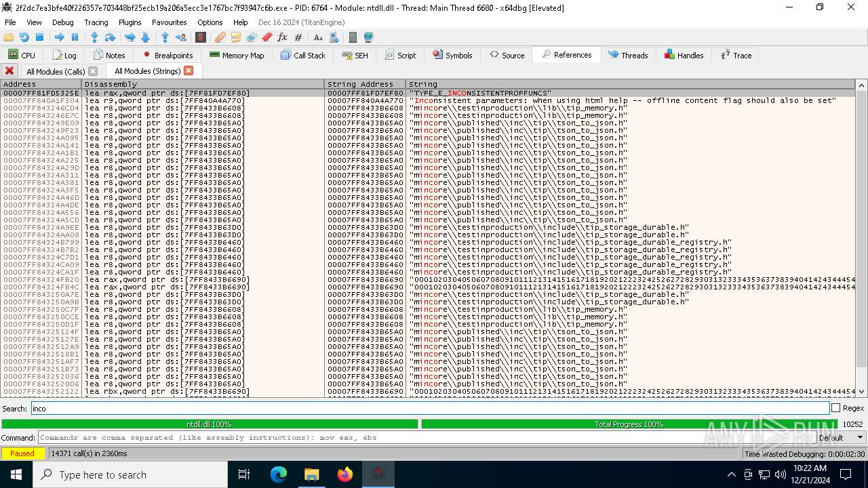Open the View menu
Screen dimensions: 868x488
tap(34, 22)
